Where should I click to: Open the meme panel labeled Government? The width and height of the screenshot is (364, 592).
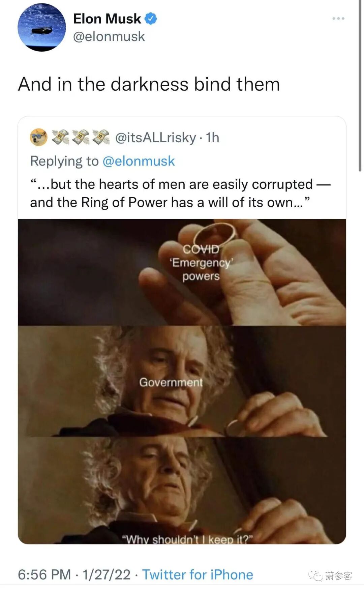(x=182, y=381)
